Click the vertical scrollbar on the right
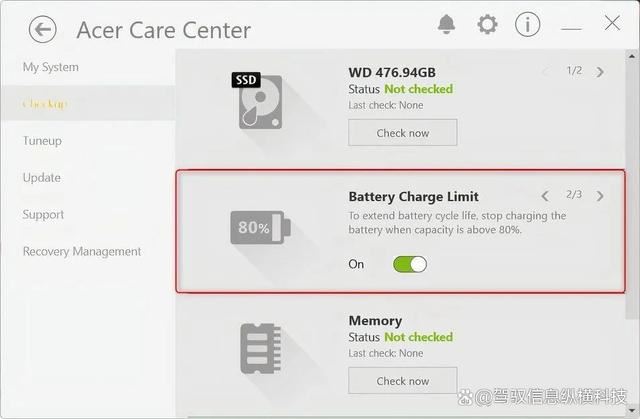 pyautogui.click(x=631, y=200)
